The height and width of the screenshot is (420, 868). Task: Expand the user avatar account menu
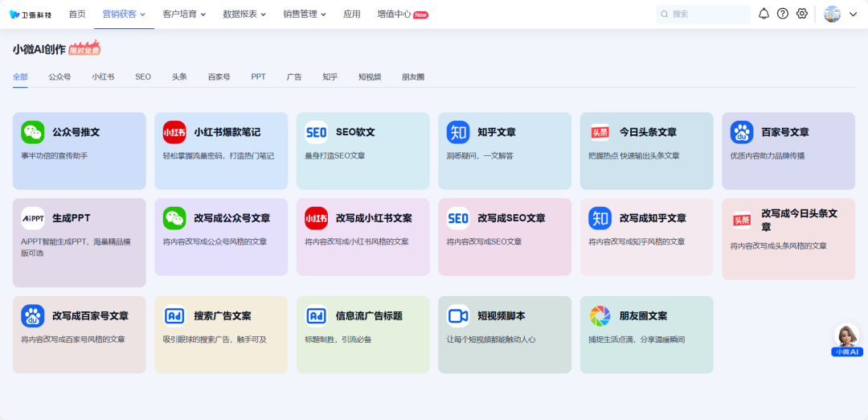[x=841, y=14]
